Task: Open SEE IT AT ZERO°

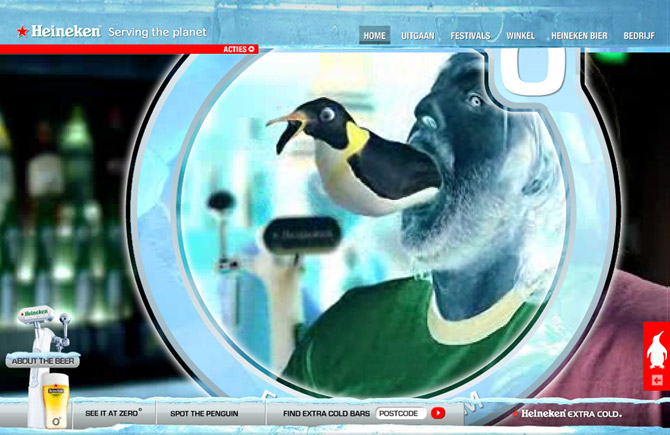Action: (x=114, y=413)
